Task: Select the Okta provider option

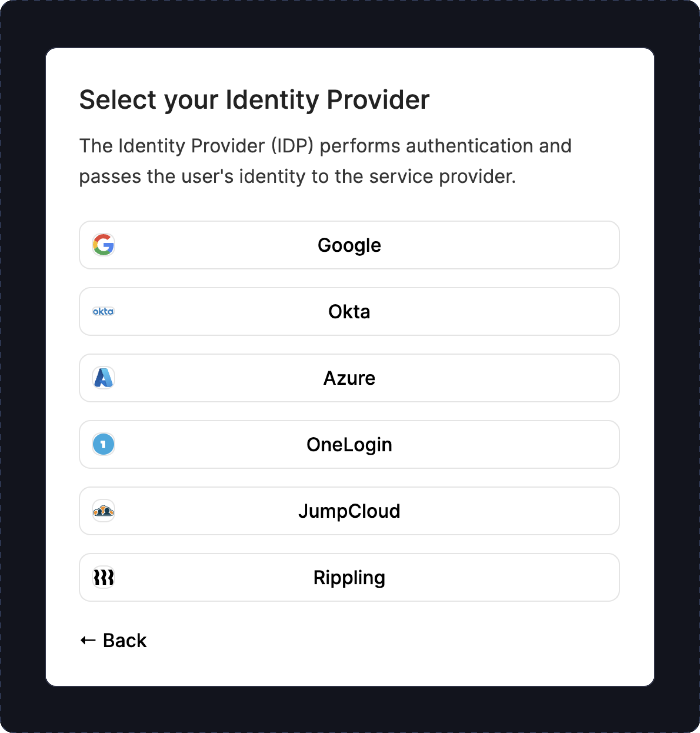Action: tap(349, 311)
